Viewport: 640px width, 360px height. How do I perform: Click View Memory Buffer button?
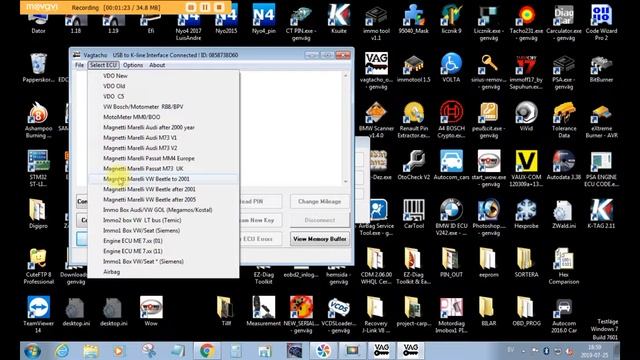[320, 239]
